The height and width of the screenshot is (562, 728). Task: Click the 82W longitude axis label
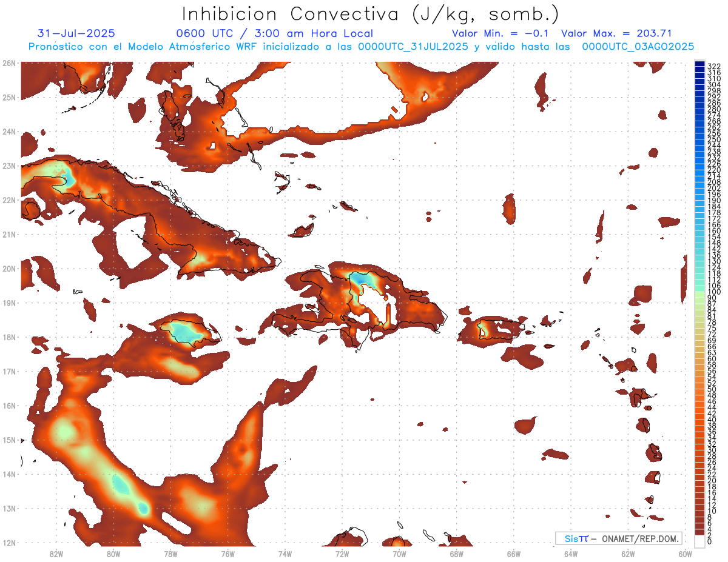click(56, 554)
